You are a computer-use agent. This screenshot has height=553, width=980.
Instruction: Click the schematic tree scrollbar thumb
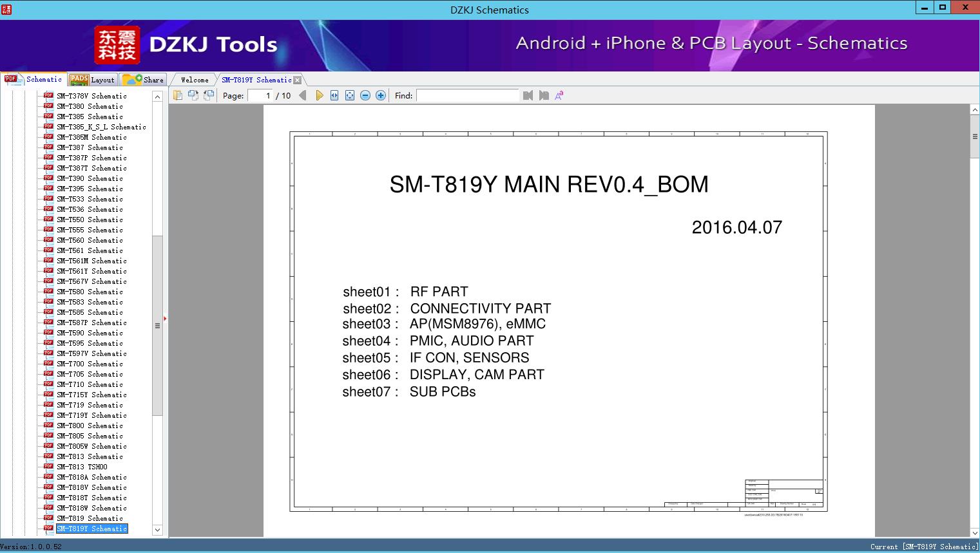point(157,326)
